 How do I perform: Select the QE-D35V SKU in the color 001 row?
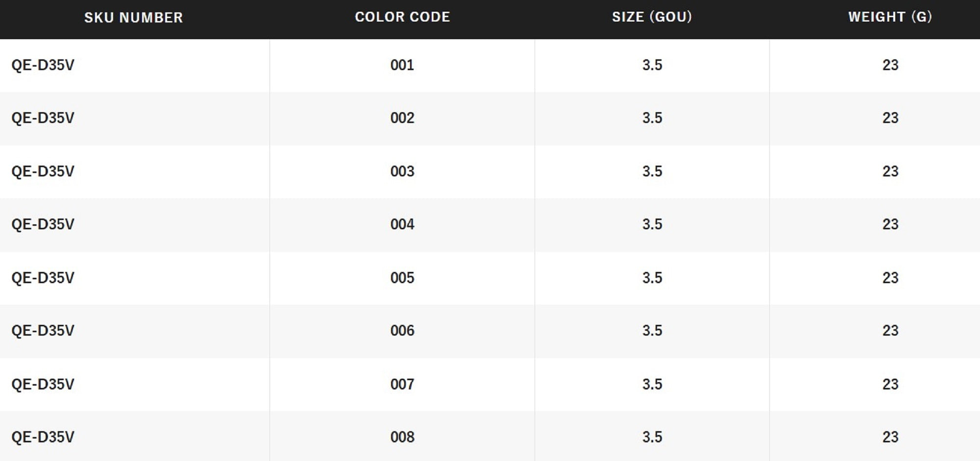(x=43, y=65)
